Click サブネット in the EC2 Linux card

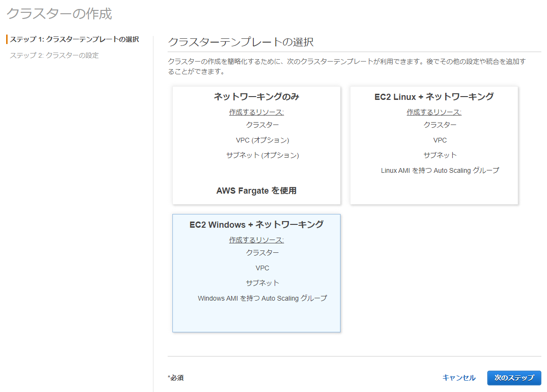tap(440, 155)
